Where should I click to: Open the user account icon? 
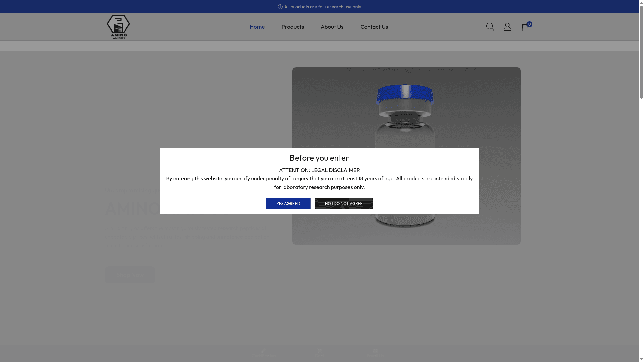507,27
